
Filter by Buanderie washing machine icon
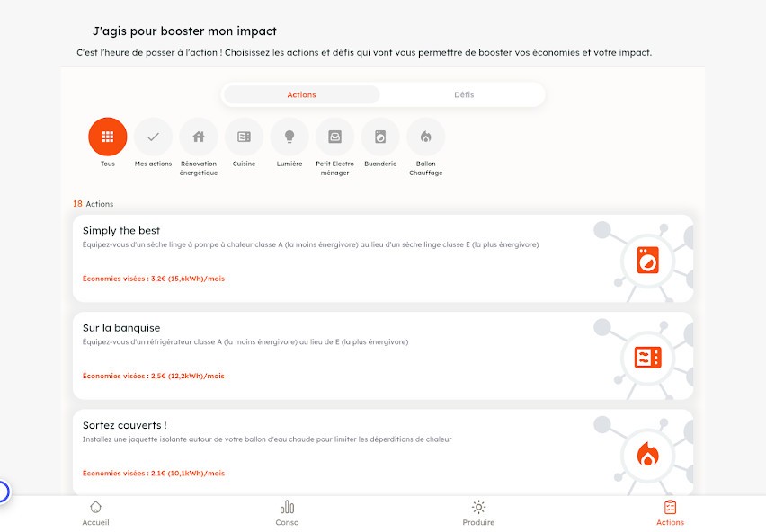pos(380,137)
